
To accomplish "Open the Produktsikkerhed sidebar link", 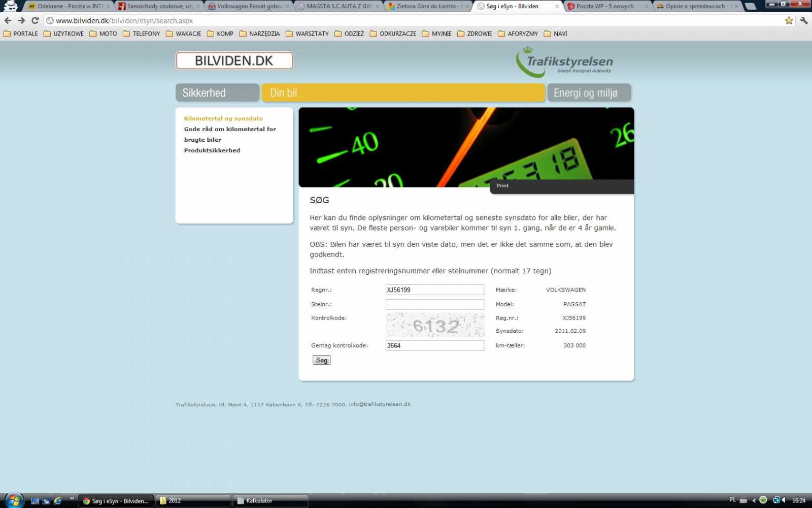I will coord(212,150).
